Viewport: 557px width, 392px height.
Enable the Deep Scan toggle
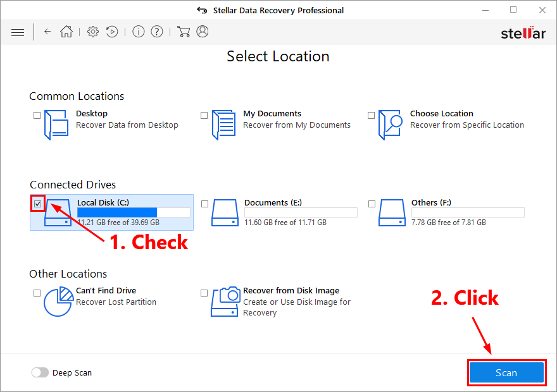40,372
